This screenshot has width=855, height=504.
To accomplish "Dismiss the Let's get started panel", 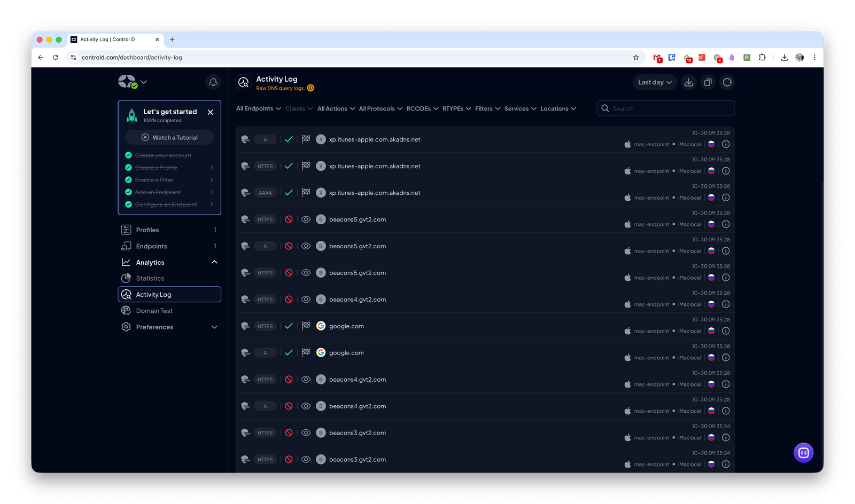I will 211,112.
